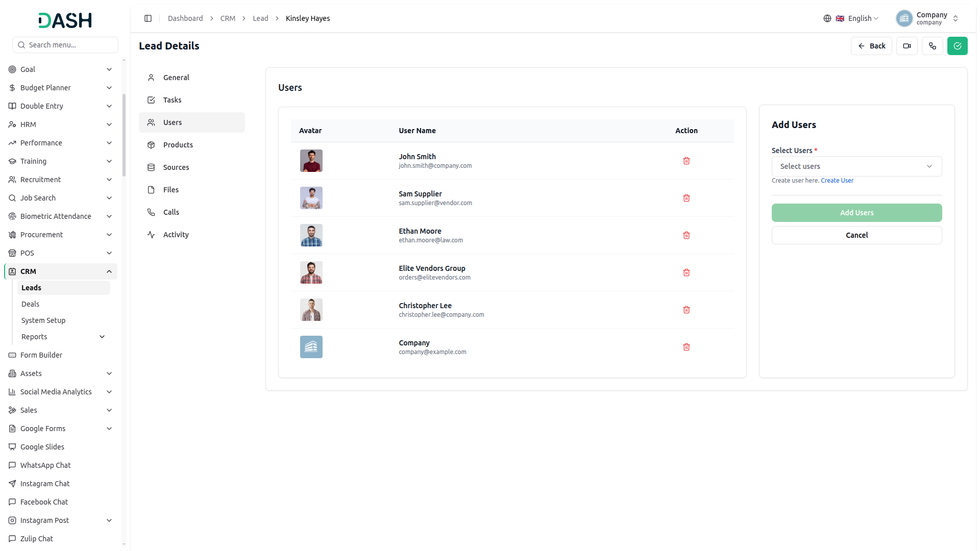
Task: Open the General tab
Action: [x=192, y=78]
